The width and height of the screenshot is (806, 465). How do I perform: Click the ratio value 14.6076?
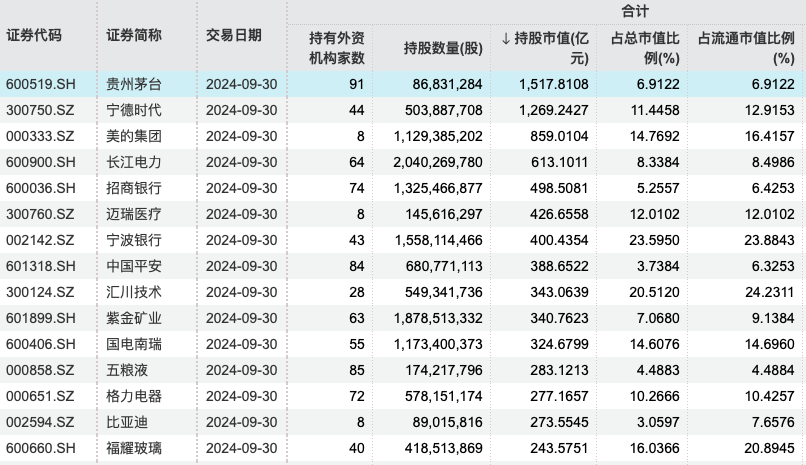[x=654, y=344]
